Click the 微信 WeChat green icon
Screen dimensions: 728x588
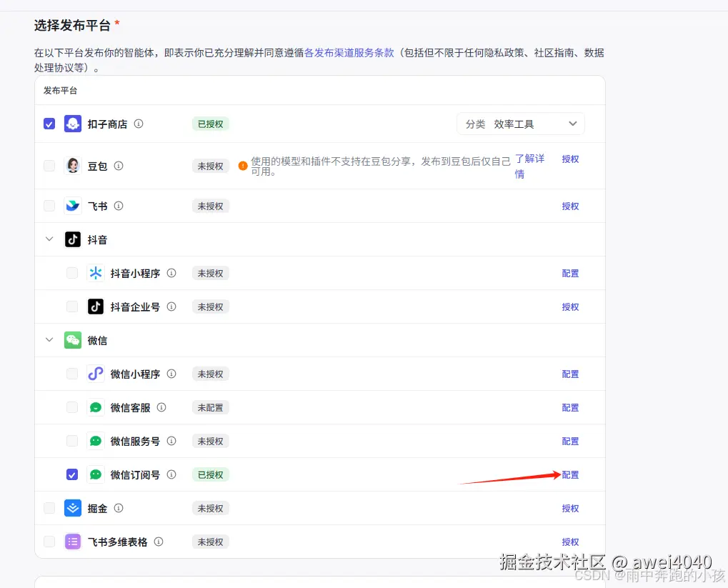(x=72, y=340)
